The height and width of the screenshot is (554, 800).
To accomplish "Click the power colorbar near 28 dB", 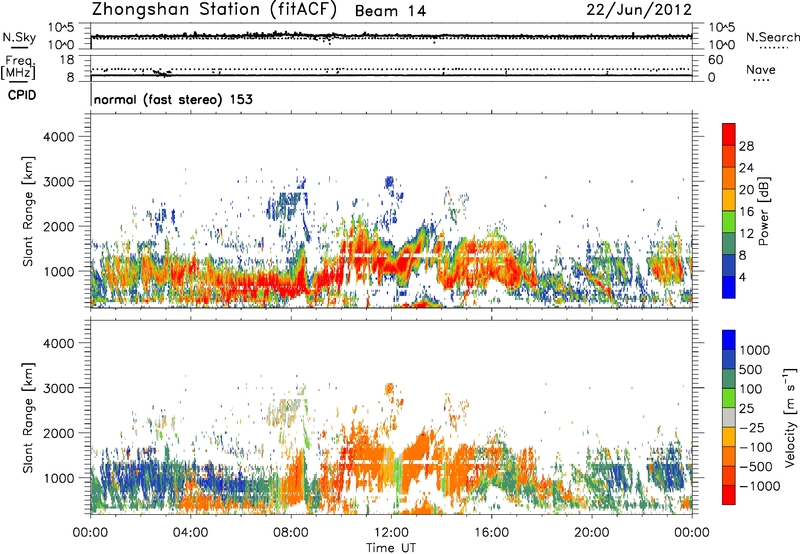I will [729, 146].
